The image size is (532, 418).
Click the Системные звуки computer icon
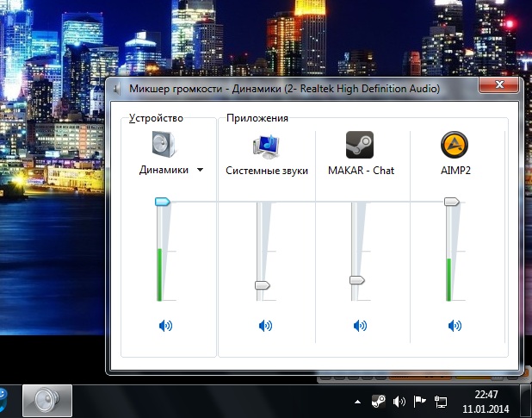[266, 147]
